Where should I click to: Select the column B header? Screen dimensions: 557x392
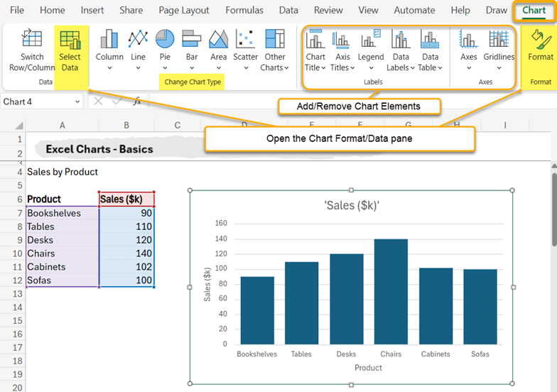(x=126, y=125)
